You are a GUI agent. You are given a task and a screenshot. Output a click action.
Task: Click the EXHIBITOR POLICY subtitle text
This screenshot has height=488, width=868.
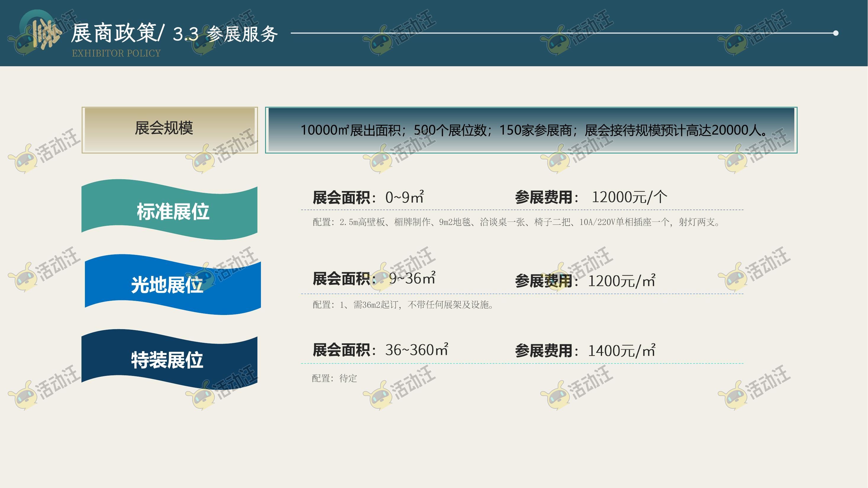(116, 53)
